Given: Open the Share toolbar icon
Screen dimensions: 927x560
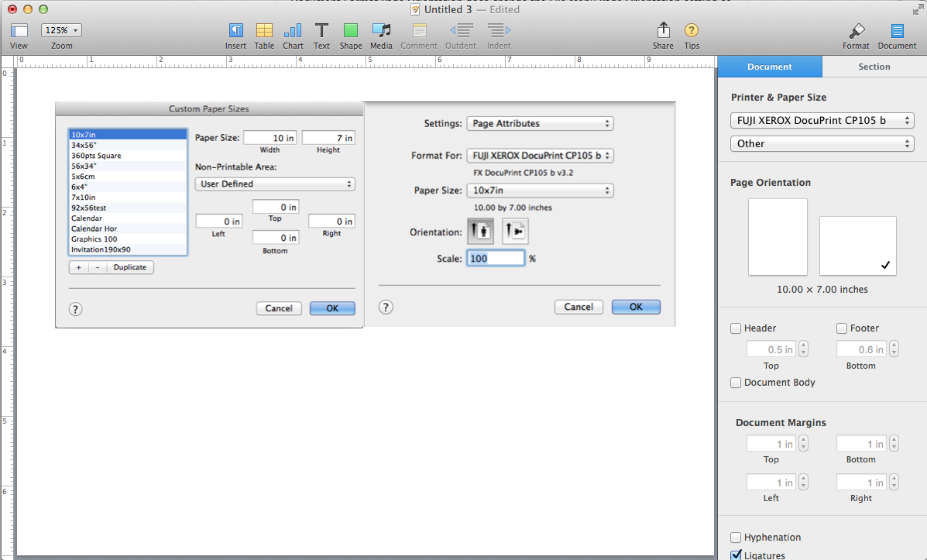Looking at the screenshot, I should (664, 29).
